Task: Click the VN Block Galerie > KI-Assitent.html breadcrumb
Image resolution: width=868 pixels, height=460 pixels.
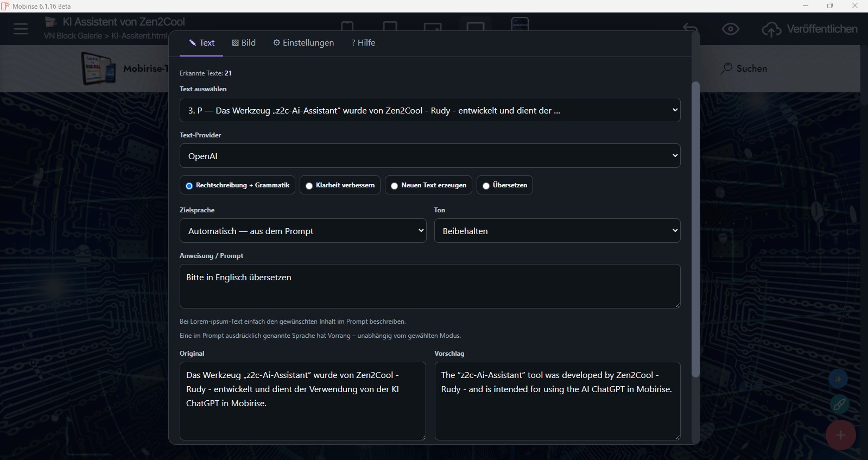Action: click(106, 36)
